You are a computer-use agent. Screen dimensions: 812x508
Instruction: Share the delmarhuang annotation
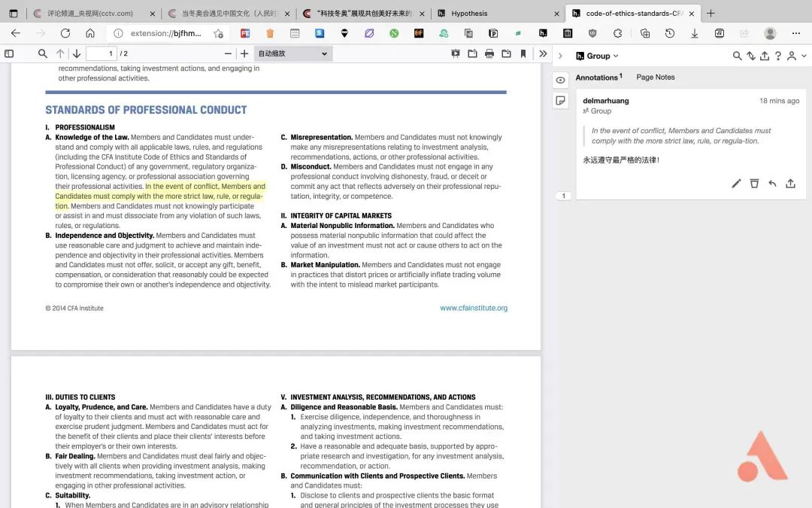790,184
